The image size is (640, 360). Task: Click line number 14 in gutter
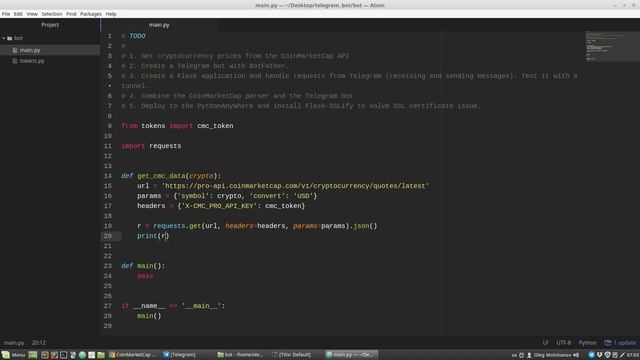[108, 176]
